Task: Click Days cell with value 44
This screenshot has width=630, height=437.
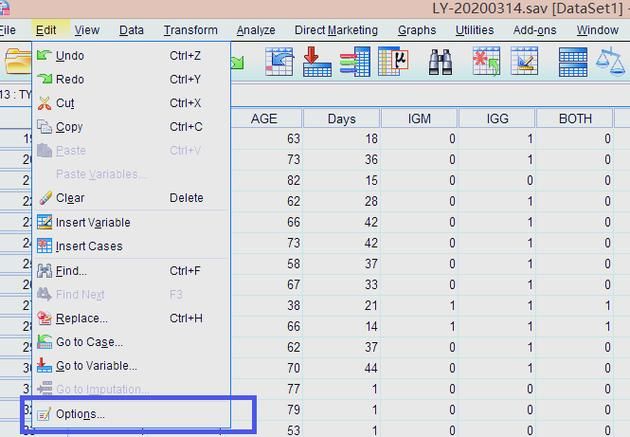Action: [342, 368]
